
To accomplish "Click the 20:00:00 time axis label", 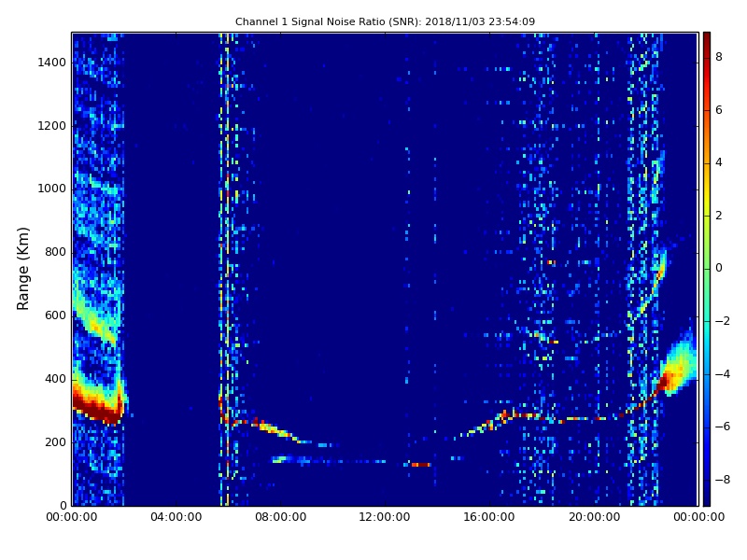I will [x=594, y=517].
